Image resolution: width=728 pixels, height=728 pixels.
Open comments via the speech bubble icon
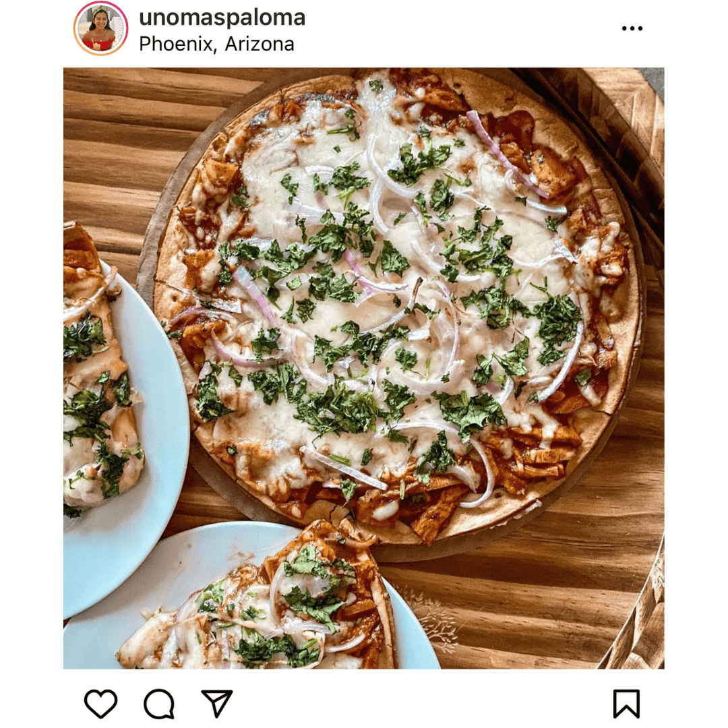(x=159, y=704)
